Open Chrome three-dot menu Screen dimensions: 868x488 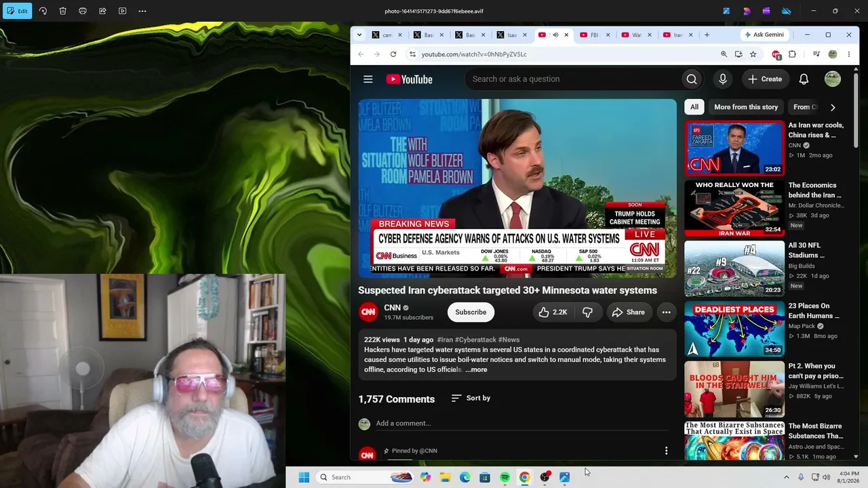tap(849, 54)
